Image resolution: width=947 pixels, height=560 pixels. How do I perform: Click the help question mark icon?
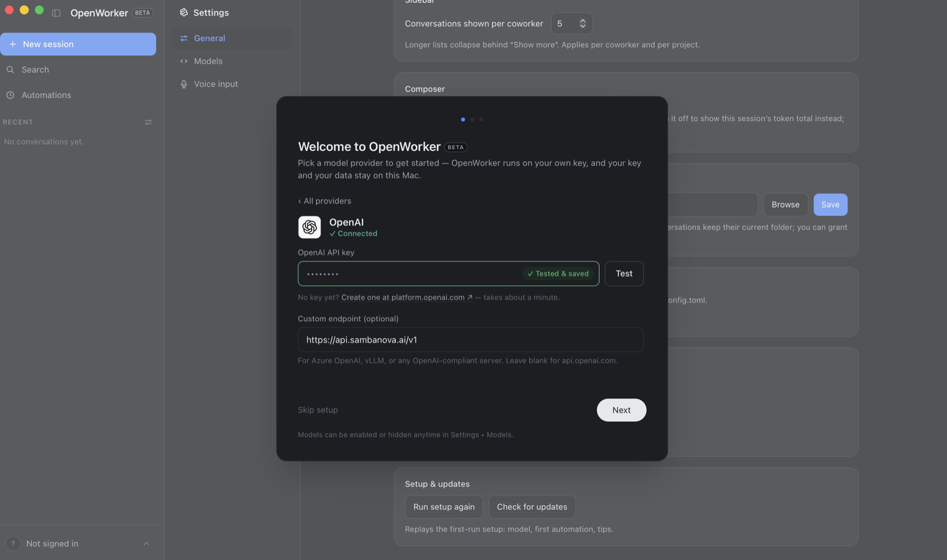[13, 543]
